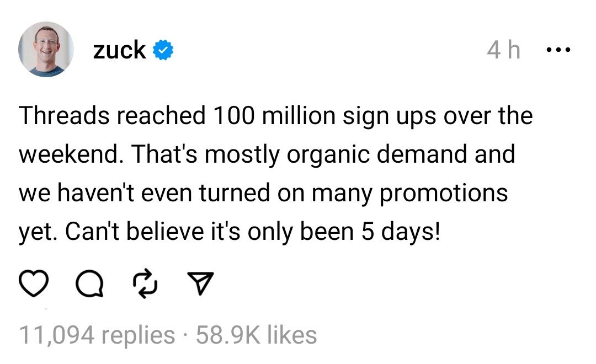Viewport: 596px width, 364px height.
Task: Open the 58.9K likes list
Action: pyautogui.click(x=253, y=333)
